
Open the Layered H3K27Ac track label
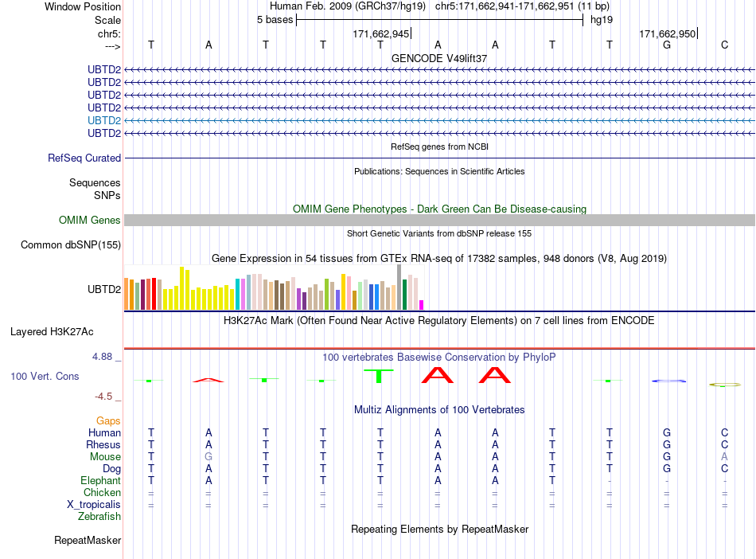point(52,332)
